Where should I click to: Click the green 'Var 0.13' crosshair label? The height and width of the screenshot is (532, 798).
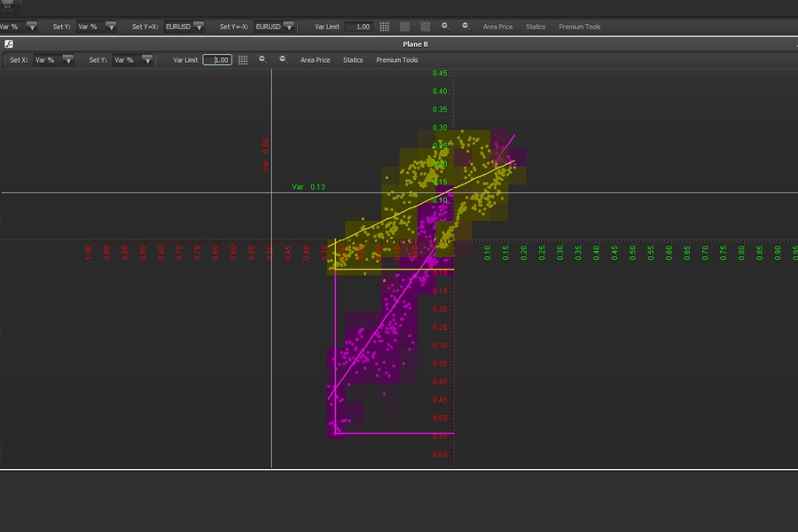tap(309, 187)
